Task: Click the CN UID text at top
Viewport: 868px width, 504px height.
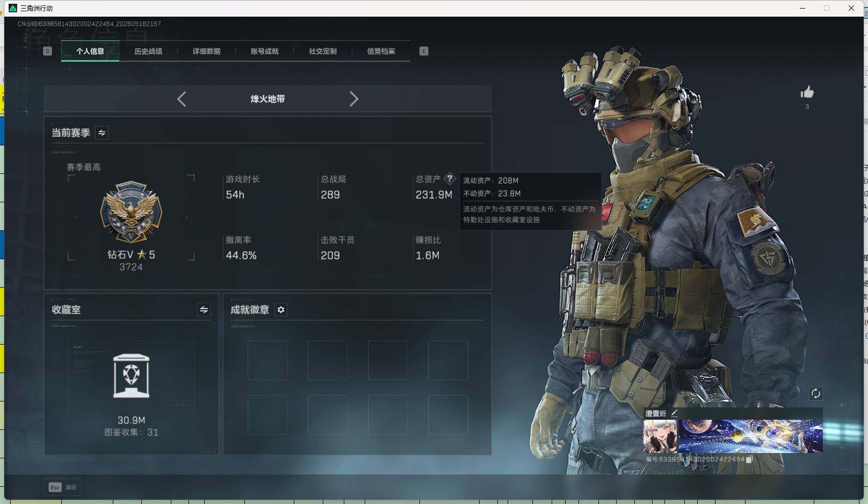Action: (x=89, y=24)
